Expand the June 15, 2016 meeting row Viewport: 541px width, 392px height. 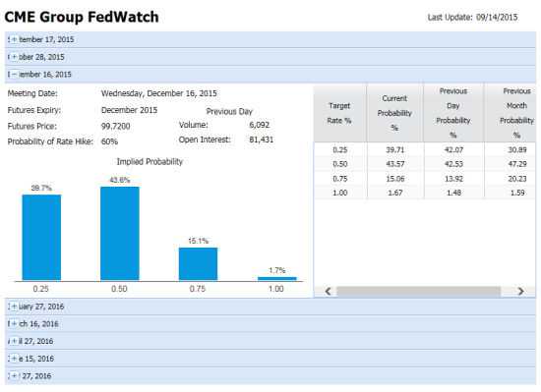pyautogui.click(x=270, y=359)
